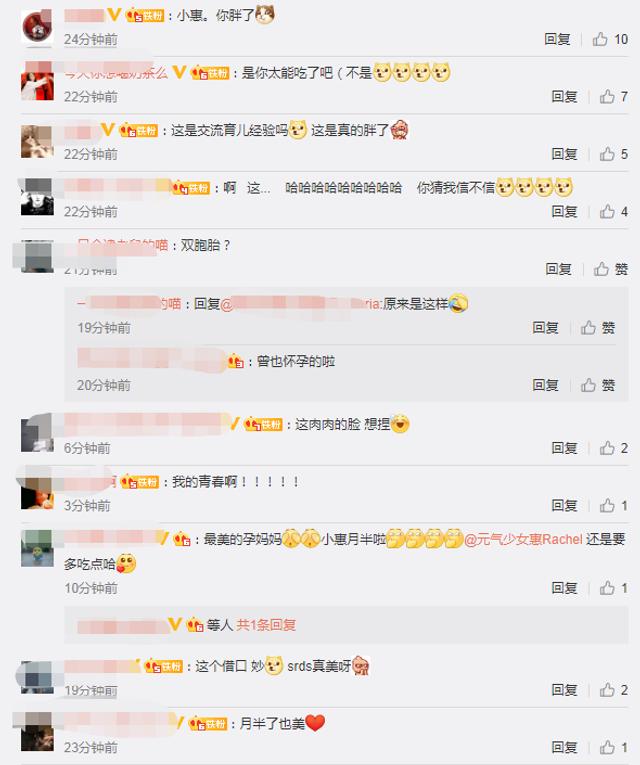Expand '共1条回复' replies
Screen dimensions: 640x765
point(266,625)
